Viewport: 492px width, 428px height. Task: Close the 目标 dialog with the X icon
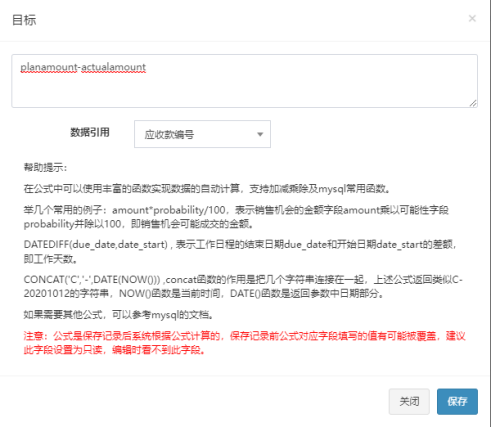click(472, 18)
